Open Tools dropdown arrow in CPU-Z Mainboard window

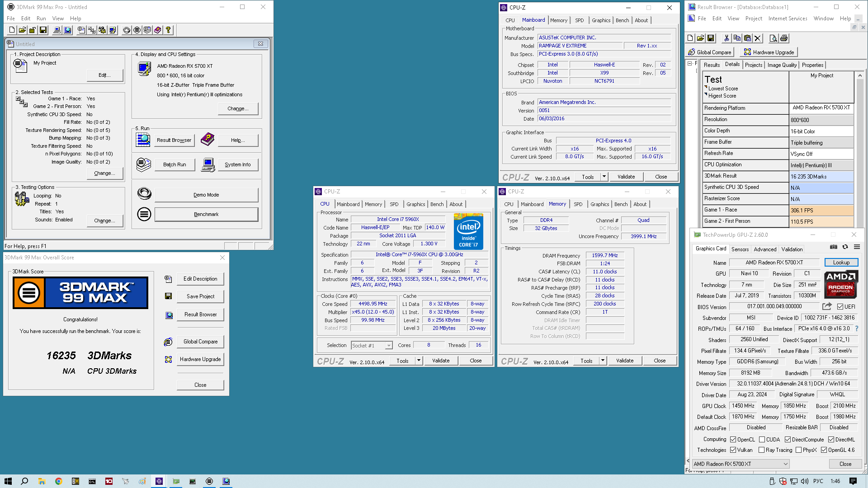604,177
